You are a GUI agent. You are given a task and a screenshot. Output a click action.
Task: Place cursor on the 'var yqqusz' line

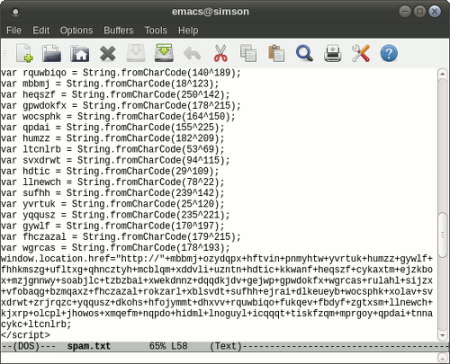[115, 215]
